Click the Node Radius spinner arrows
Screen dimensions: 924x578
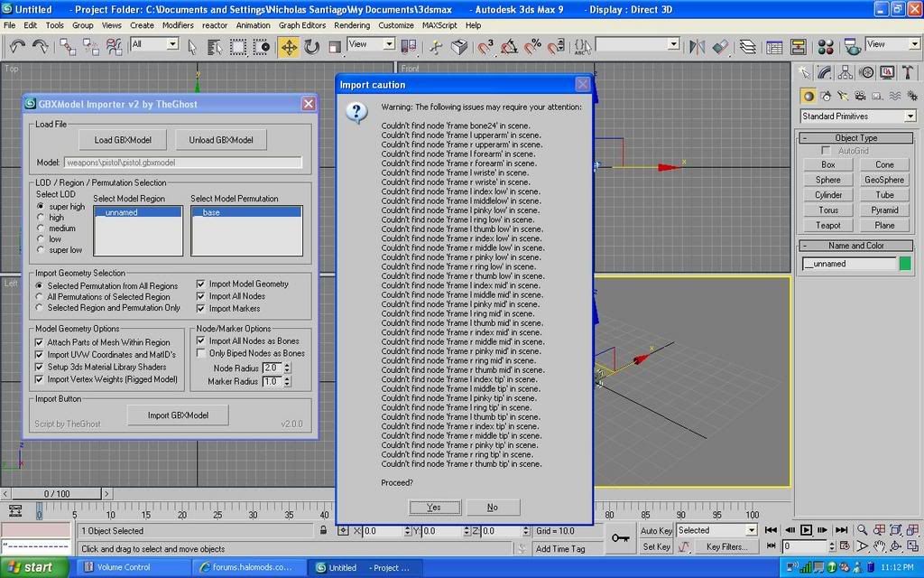287,368
